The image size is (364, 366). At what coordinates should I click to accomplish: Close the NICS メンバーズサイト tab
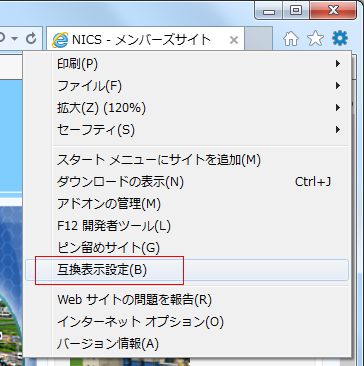point(234,40)
